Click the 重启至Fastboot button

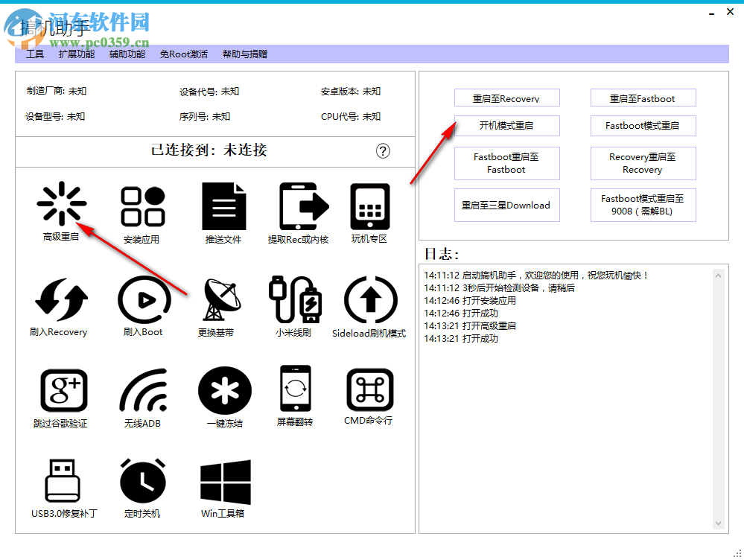[x=643, y=98]
